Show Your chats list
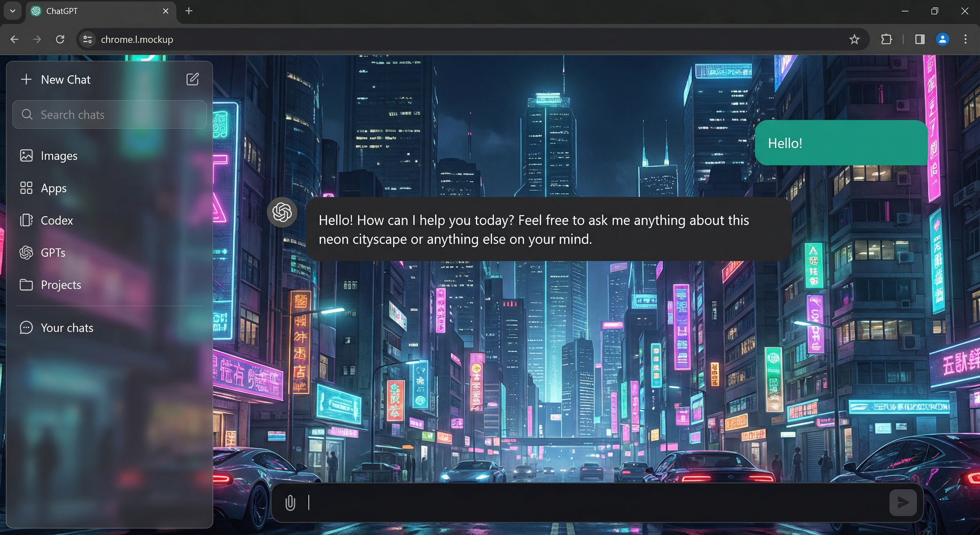This screenshot has height=535, width=980. (x=66, y=327)
